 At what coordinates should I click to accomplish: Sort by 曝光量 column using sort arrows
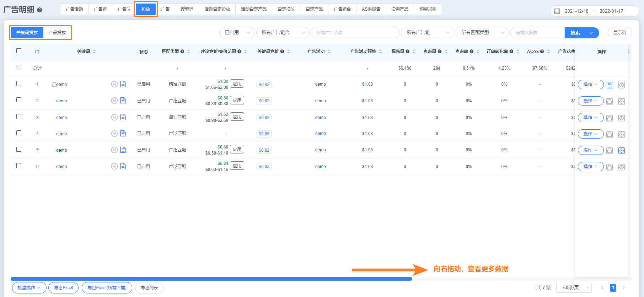(x=414, y=52)
